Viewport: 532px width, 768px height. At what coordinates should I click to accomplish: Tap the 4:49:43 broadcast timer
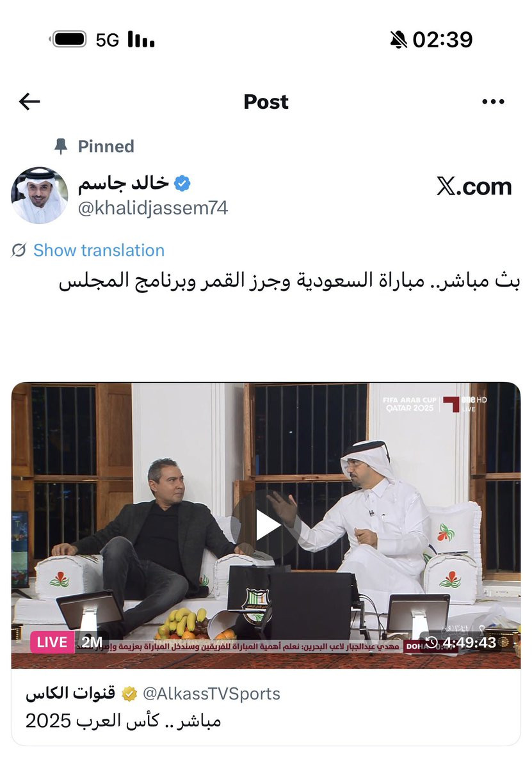(462, 642)
